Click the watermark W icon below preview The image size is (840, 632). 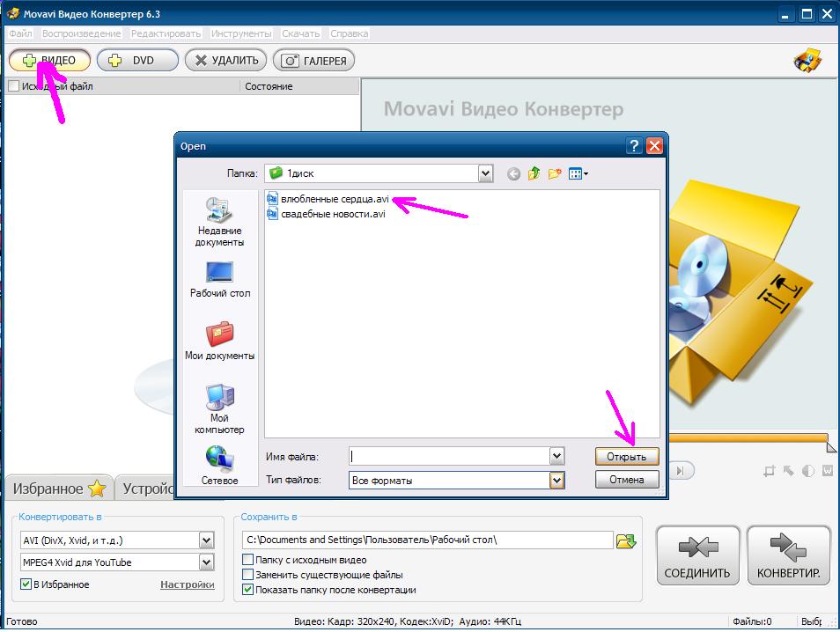pos(828,471)
